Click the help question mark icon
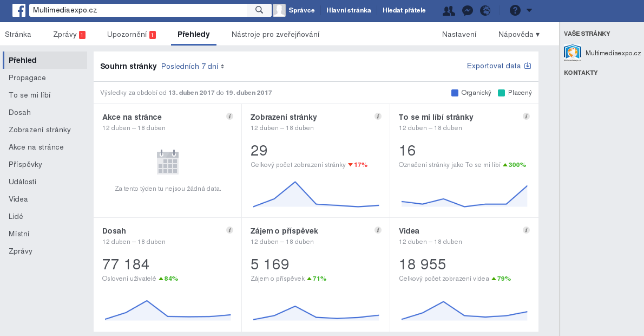The image size is (644, 336). coord(515,10)
